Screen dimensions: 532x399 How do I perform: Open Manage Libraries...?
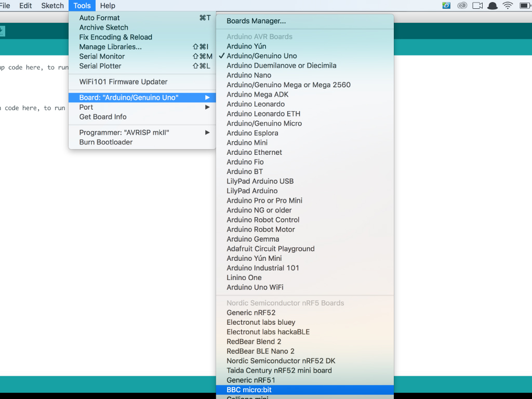point(142,47)
